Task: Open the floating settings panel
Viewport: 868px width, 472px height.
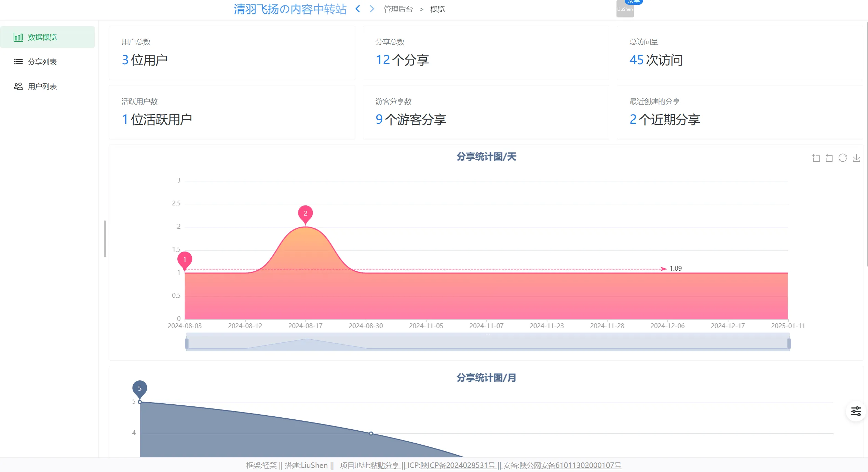Action: [x=856, y=411]
